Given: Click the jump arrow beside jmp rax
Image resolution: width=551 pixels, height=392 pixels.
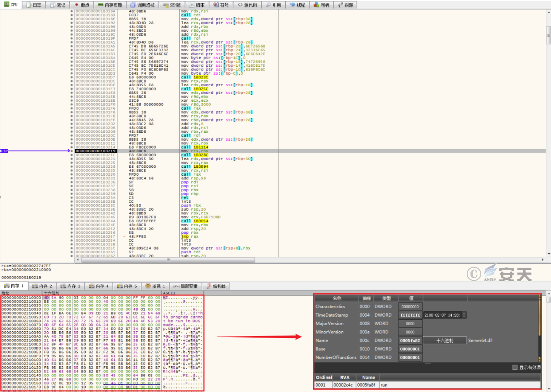Looking at the screenshot, I should point(125,237).
